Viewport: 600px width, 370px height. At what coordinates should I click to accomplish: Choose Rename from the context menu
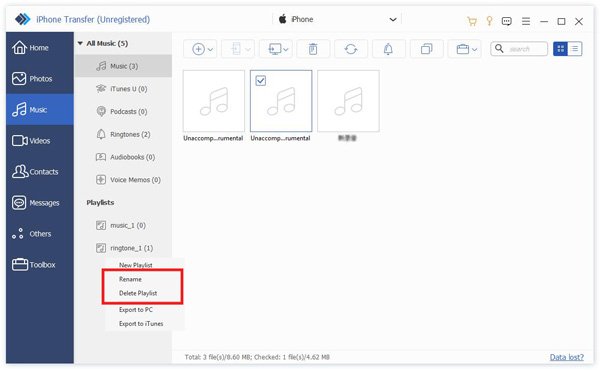(x=130, y=279)
